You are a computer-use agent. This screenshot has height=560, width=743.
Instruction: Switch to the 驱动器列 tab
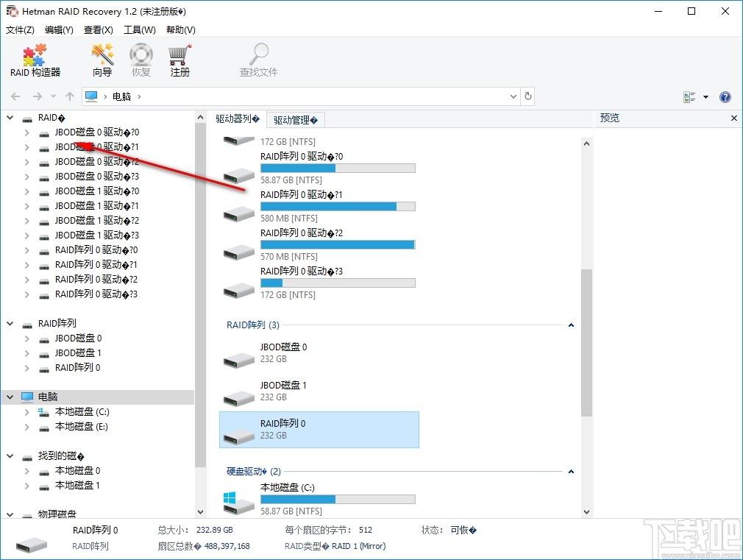point(238,118)
